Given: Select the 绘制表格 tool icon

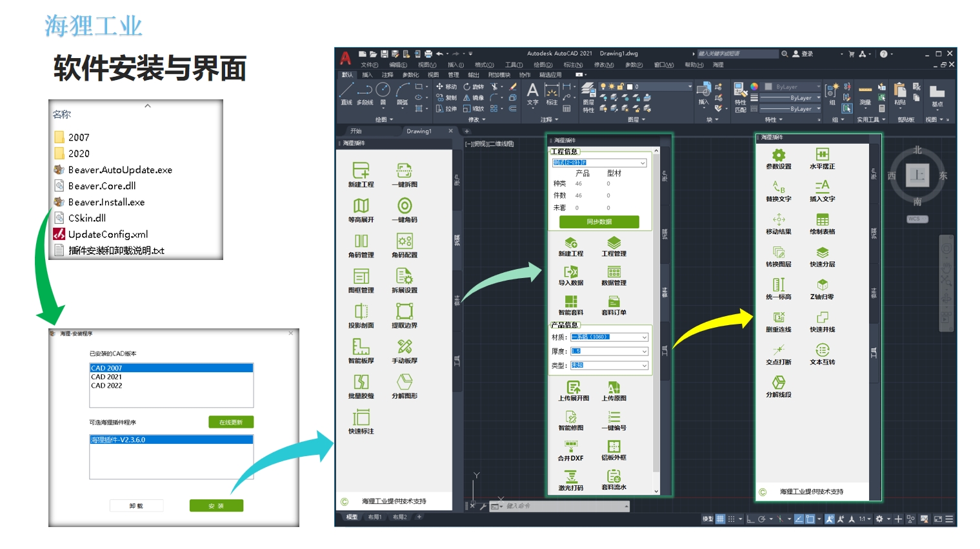Looking at the screenshot, I should pyautogui.click(x=822, y=220).
